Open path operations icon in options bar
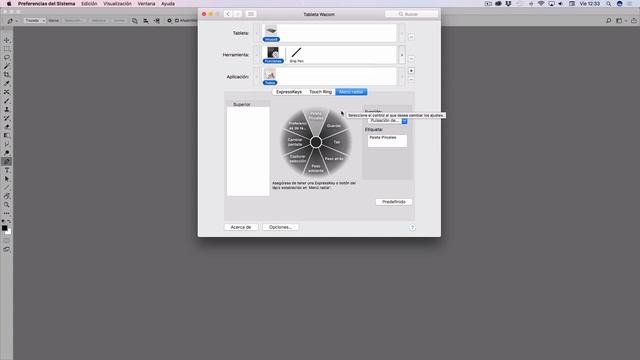This screenshot has width=640, height=360. click(135, 20)
